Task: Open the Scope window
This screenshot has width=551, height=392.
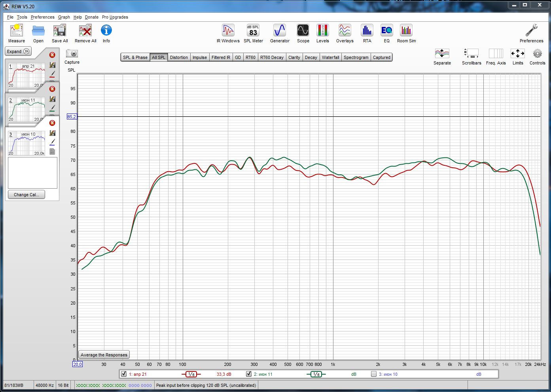Action: click(x=303, y=31)
